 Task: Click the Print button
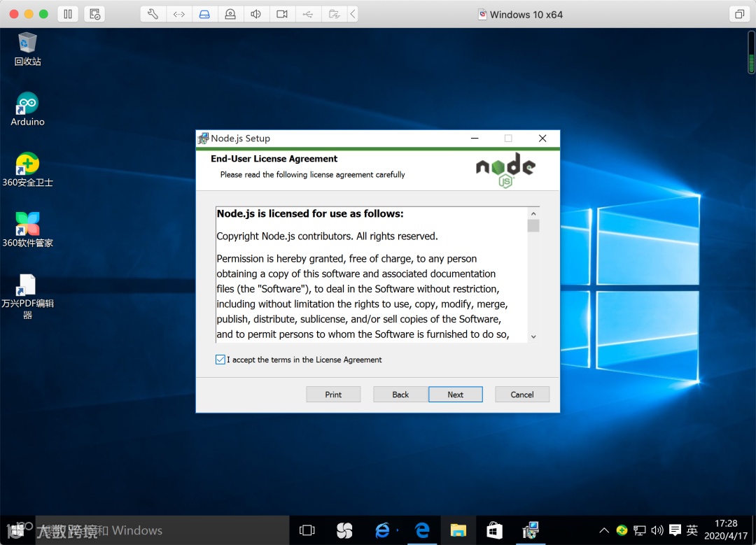point(333,394)
